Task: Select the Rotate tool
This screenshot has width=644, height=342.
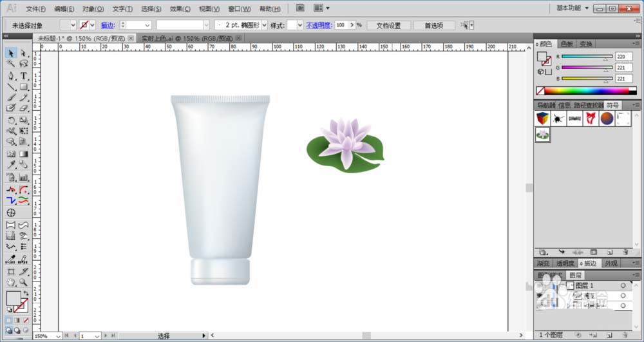Action: (11, 120)
